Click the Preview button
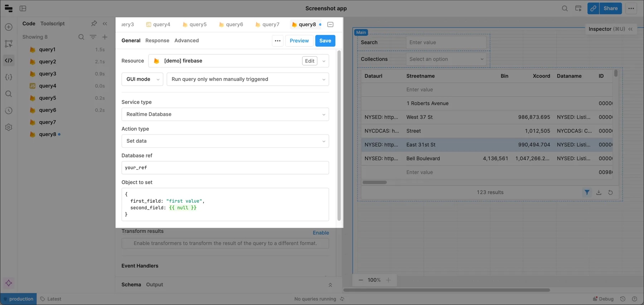The height and width of the screenshot is (305, 644). [x=299, y=41]
